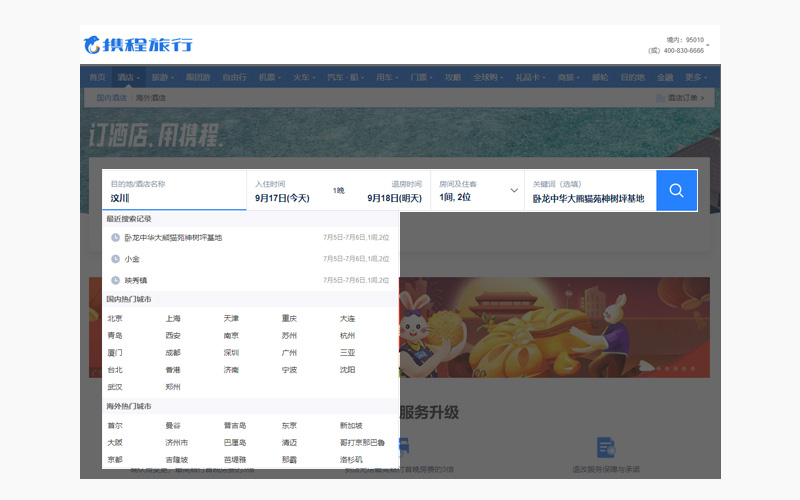800x500 pixels.
Task: Open 跟团游 in the navigation bar
Action: point(198,77)
